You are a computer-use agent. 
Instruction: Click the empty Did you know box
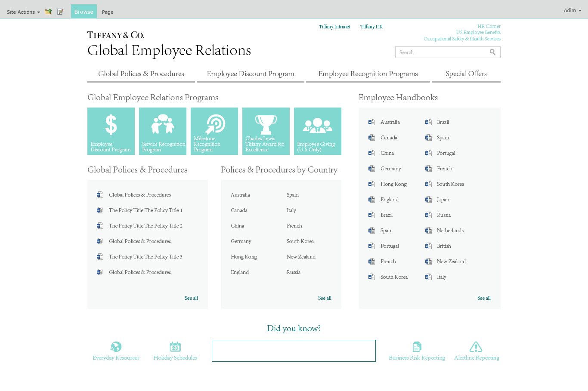[294, 351]
